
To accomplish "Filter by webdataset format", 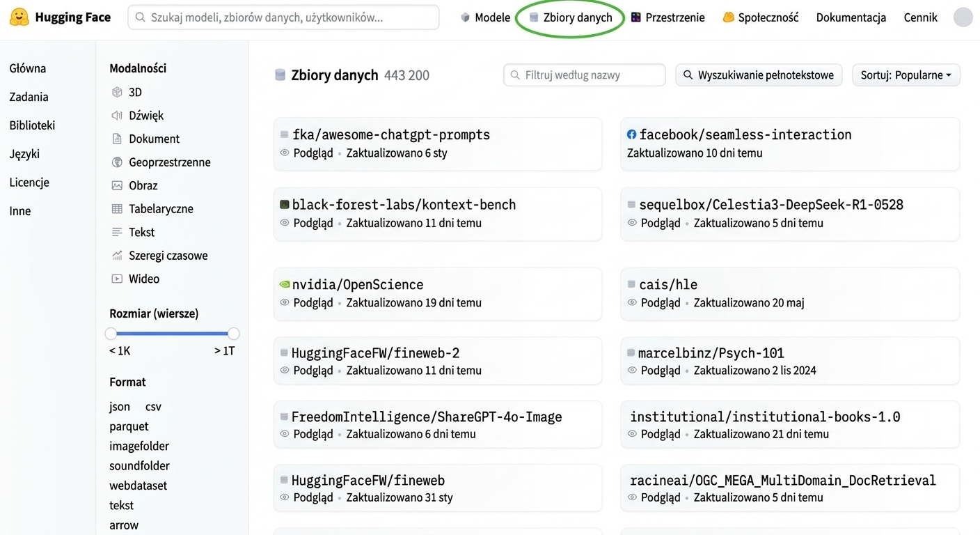I will pos(138,486).
